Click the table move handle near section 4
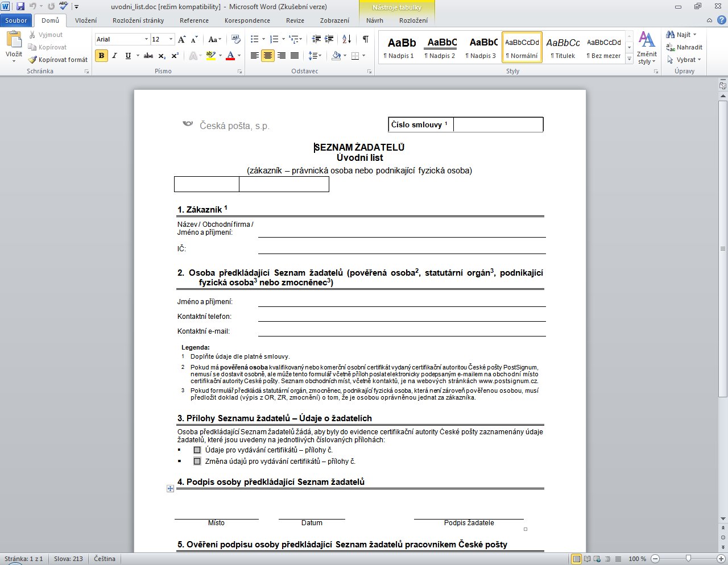This screenshot has width=728, height=565. coord(170,488)
